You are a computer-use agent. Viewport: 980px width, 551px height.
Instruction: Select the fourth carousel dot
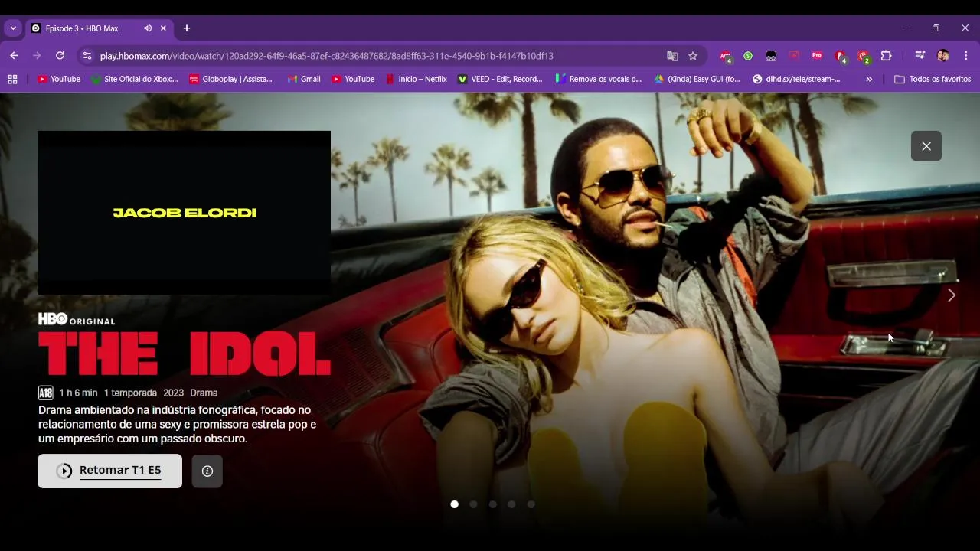pos(511,504)
